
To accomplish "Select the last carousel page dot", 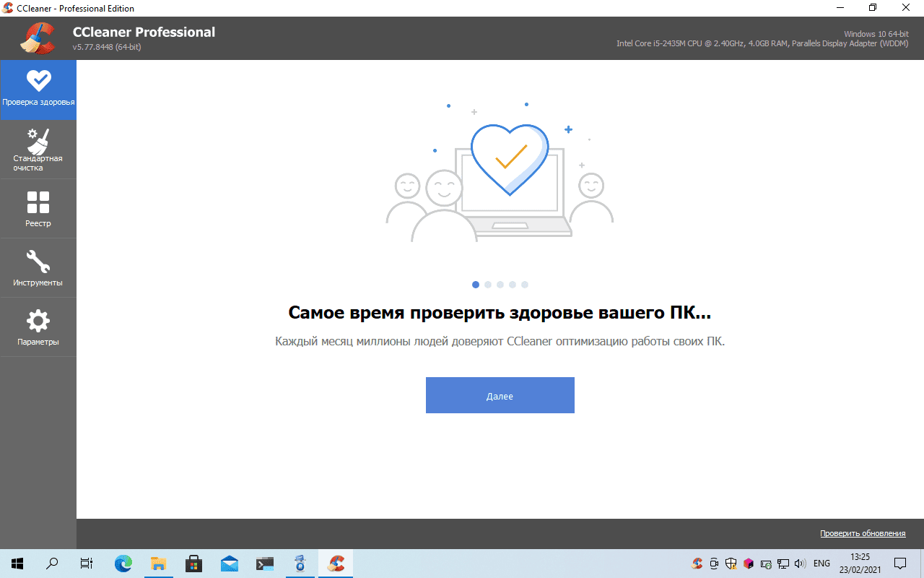I will click(x=525, y=285).
